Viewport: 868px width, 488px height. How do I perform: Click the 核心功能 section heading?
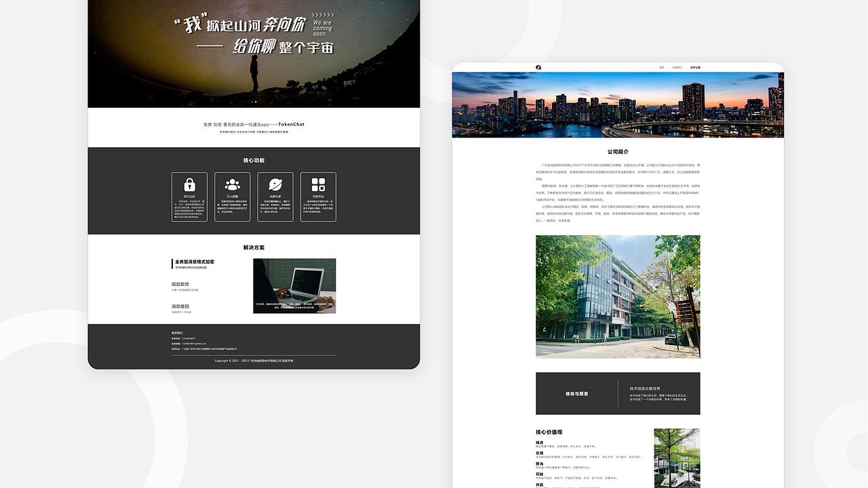coord(254,161)
